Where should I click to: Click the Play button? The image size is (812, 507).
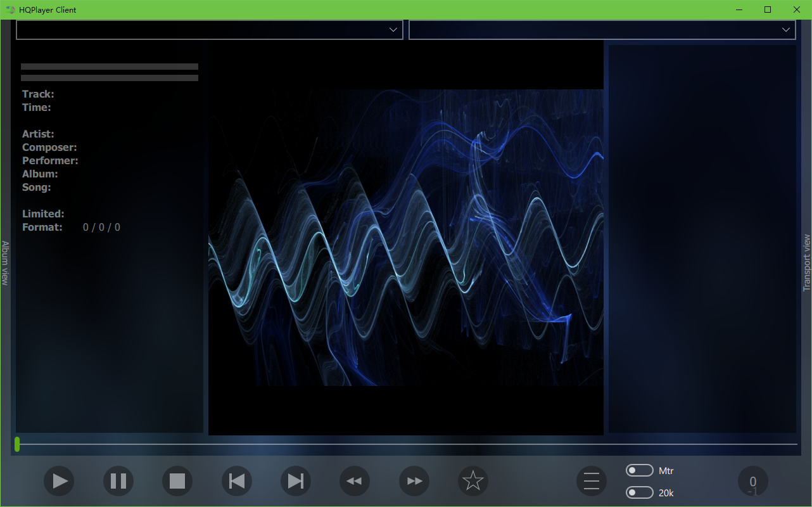(x=59, y=481)
